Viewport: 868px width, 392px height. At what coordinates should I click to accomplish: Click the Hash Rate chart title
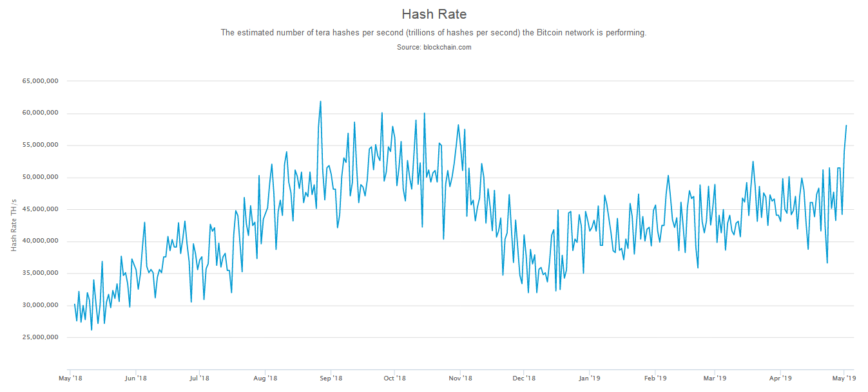point(434,14)
